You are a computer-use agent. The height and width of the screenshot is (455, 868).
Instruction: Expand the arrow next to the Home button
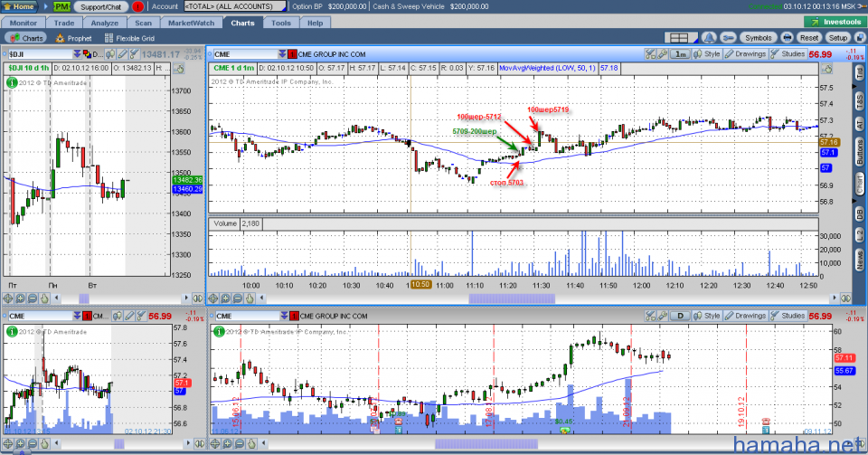46,6
